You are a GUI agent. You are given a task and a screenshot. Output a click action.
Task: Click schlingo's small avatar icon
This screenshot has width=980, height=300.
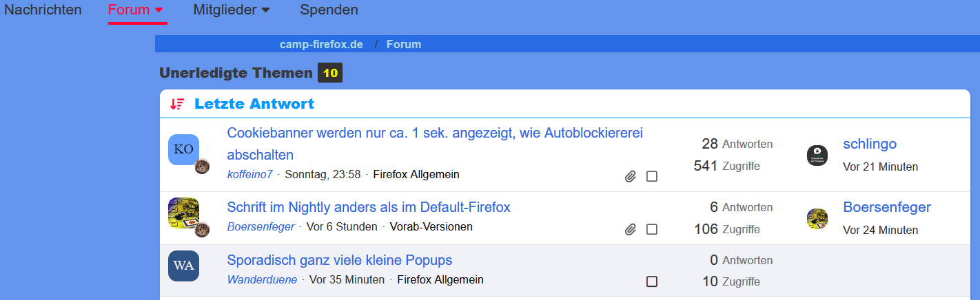point(817,156)
